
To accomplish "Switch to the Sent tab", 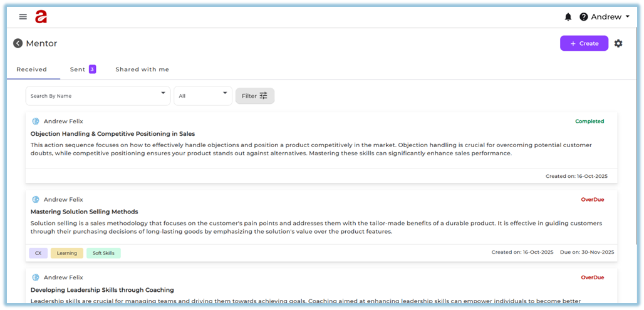I will tap(78, 70).
